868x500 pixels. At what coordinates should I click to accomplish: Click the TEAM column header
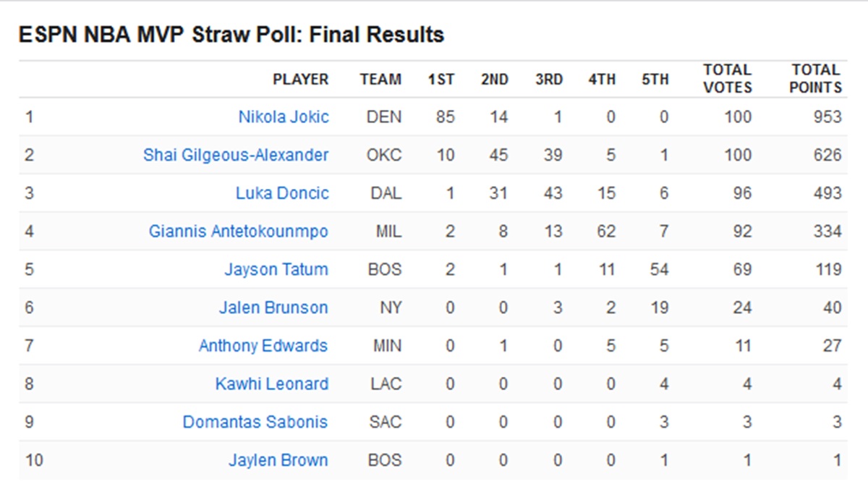(x=380, y=80)
